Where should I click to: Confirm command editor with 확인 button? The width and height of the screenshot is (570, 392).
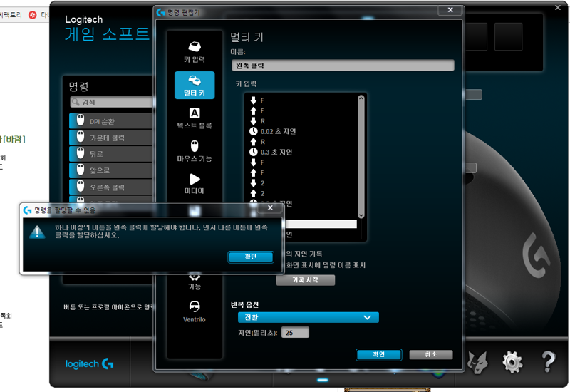379,354
